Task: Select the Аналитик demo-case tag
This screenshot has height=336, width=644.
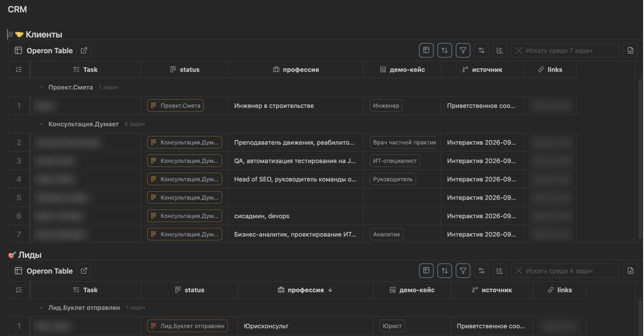Action: coord(387,235)
